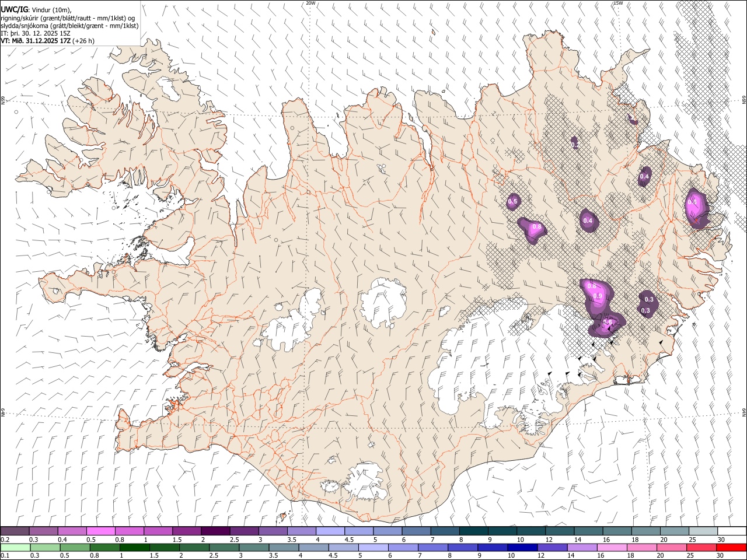
Task: Pick the light green 0.3 rain legend swatch
Action: coord(45,548)
